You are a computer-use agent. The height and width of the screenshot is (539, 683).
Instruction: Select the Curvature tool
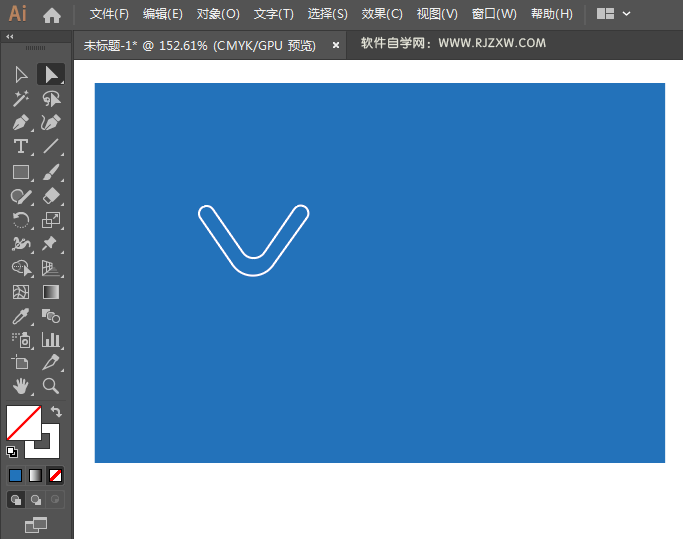click(51, 123)
